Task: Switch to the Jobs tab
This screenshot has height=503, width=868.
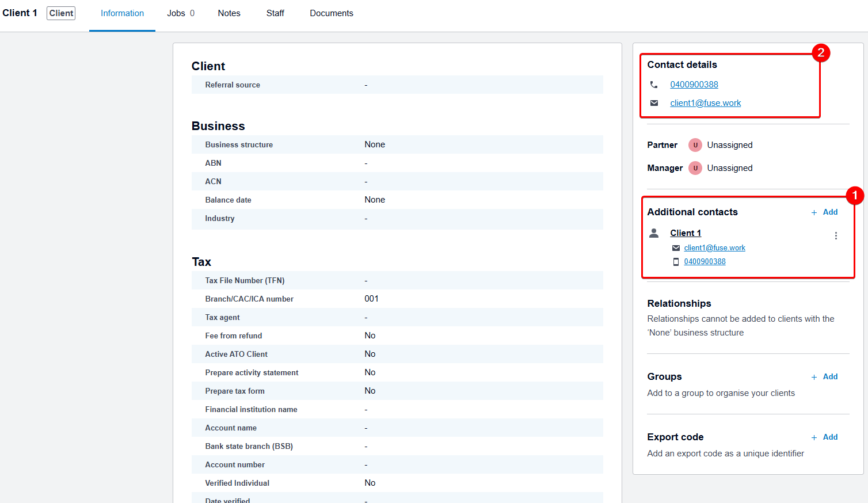Action: coord(180,13)
